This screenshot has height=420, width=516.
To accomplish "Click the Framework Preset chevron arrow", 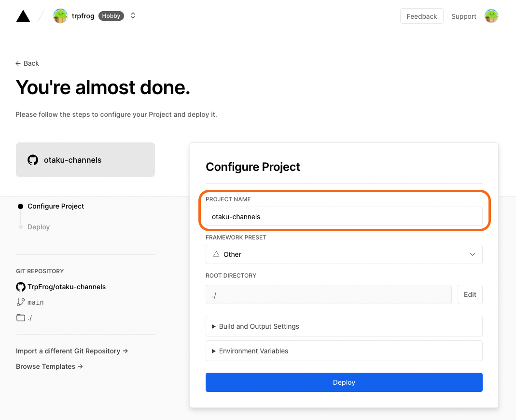I will [472, 254].
